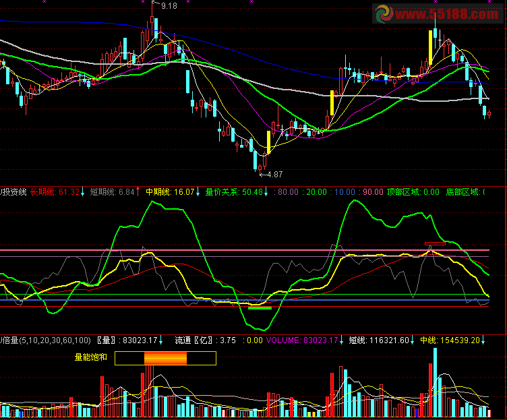The width and height of the screenshot is (507, 420).
Task: Click the down arrow beside 量价关系 value
Action: [x=266, y=191]
